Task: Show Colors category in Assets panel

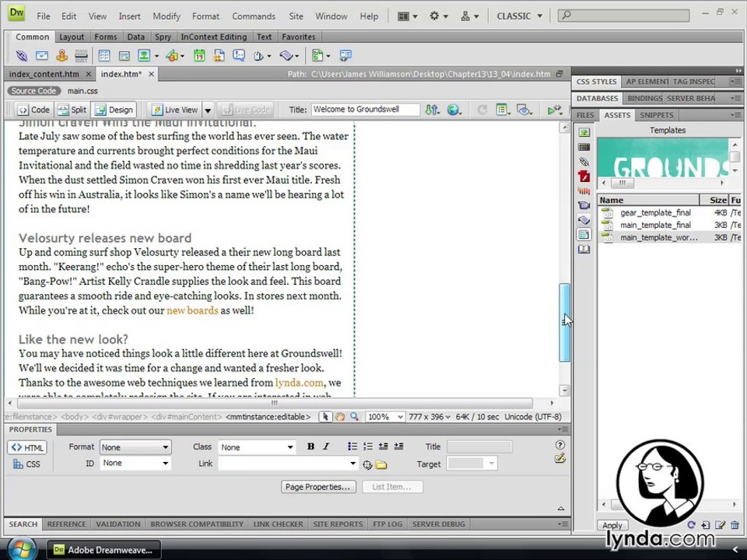Action: (584, 147)
